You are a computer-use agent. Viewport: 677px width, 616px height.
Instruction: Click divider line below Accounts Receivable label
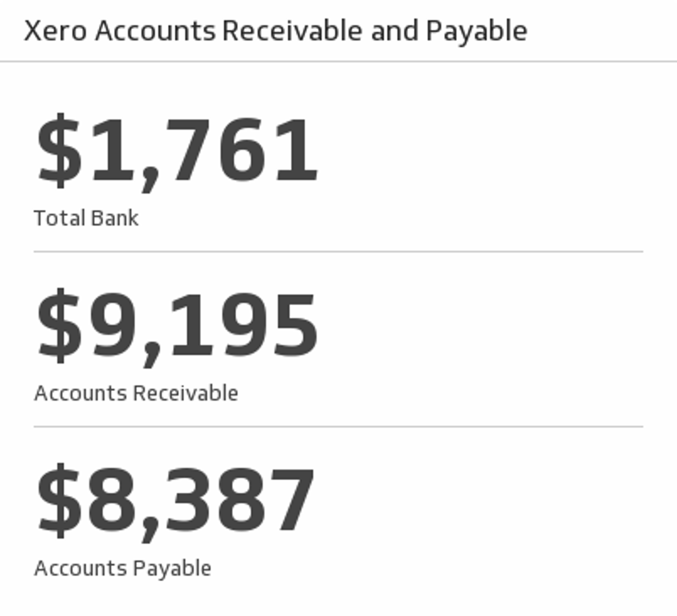(338, 426)
